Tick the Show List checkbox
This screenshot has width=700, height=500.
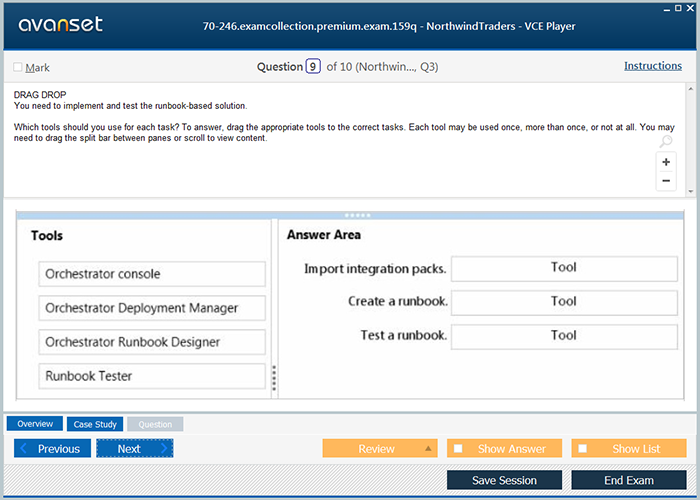583,449
